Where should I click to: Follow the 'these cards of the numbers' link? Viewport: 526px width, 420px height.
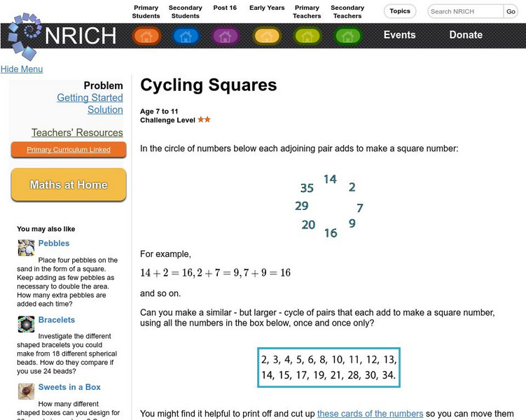370,414
